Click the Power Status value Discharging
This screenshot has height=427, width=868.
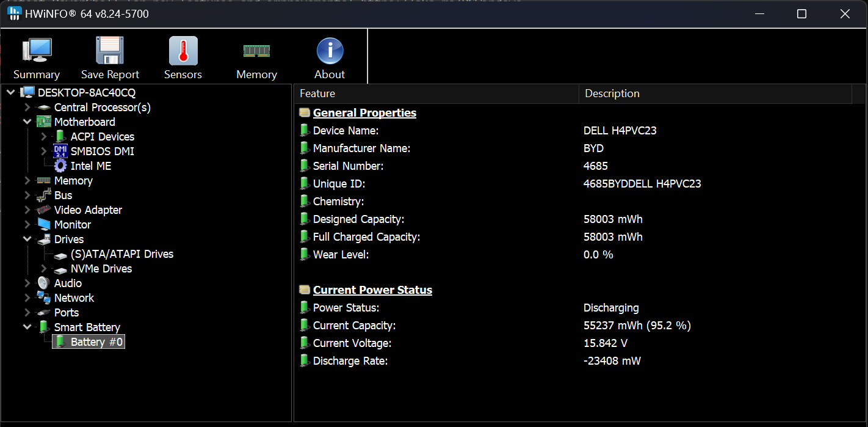coord(611,308)
